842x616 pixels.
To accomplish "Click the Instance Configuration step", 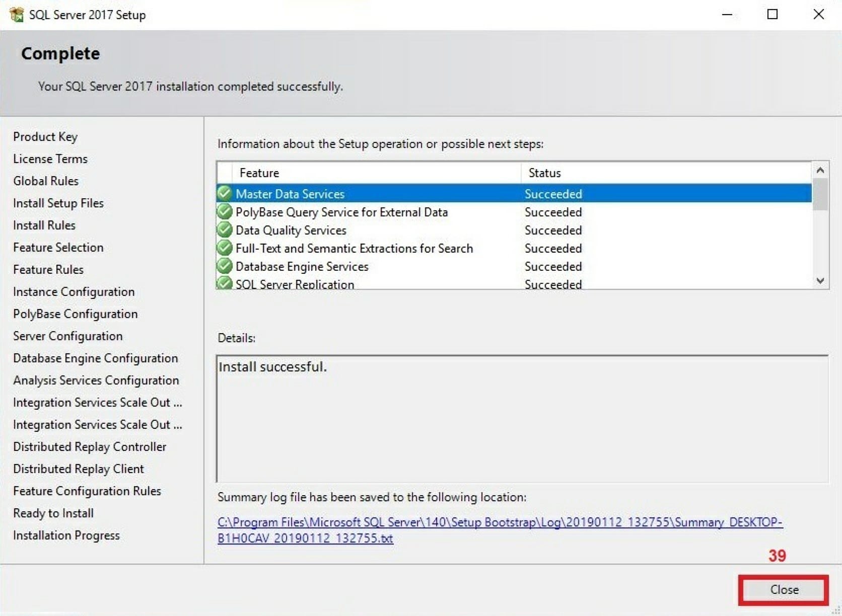I will point(74,292).
